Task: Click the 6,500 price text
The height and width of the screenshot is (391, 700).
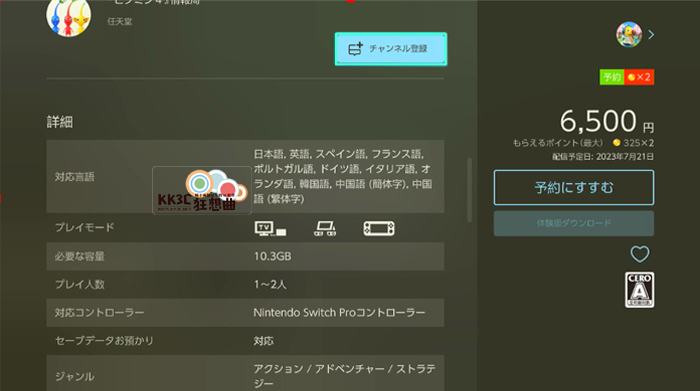Action: pos(598,121)
